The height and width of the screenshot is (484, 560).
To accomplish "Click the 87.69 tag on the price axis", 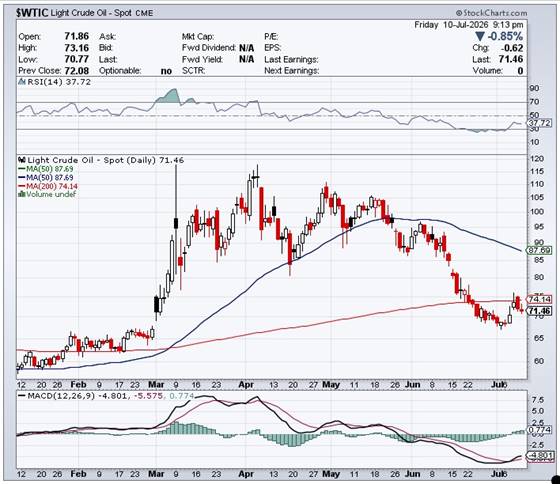I will pos(540,250).
